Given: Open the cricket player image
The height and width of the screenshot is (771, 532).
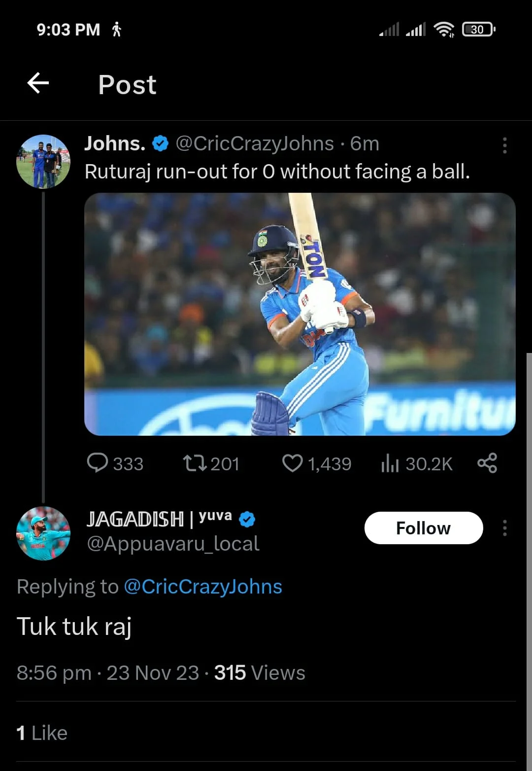Looking at the screenshot, I should [x=299, y=314].
